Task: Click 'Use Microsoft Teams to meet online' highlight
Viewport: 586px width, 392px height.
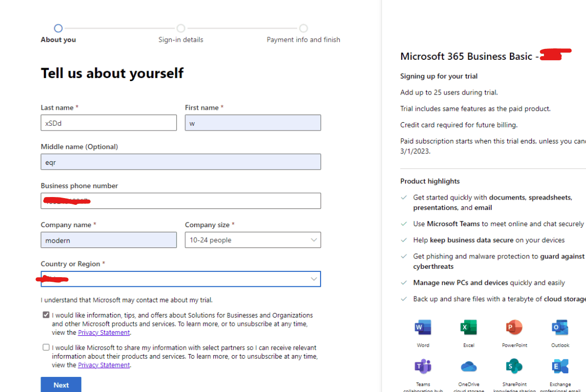Action: [x=498, y=224]
